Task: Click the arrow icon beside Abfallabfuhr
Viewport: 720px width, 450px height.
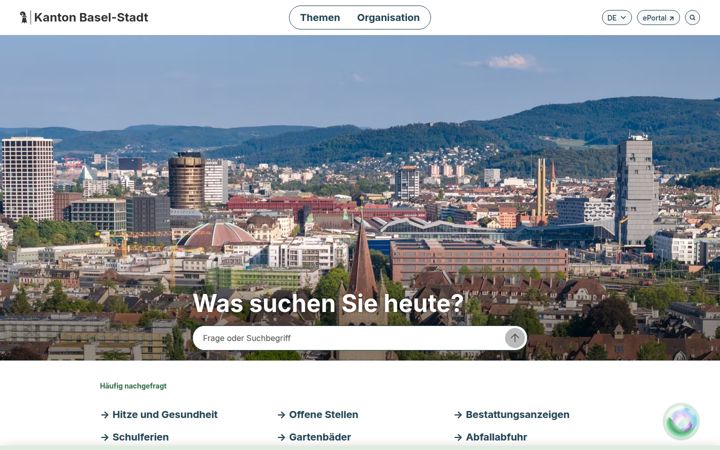Action: (x=458, y=437)
